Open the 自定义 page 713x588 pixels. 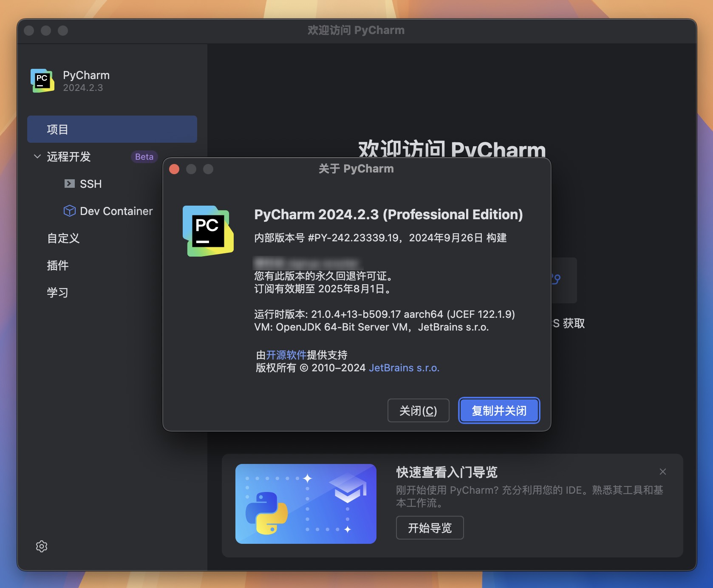pyautogui.click(x=63, y=238)
